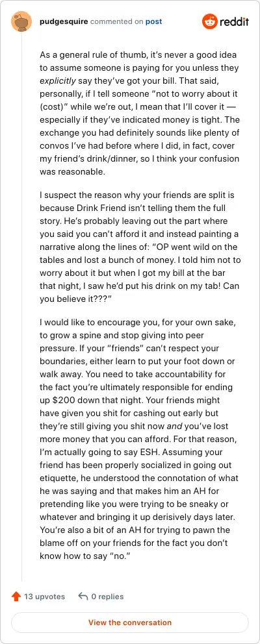The height and width of the screenshot is (644, 260).
Task: Click the "13 upvotes" count
Action: point(44,597)
